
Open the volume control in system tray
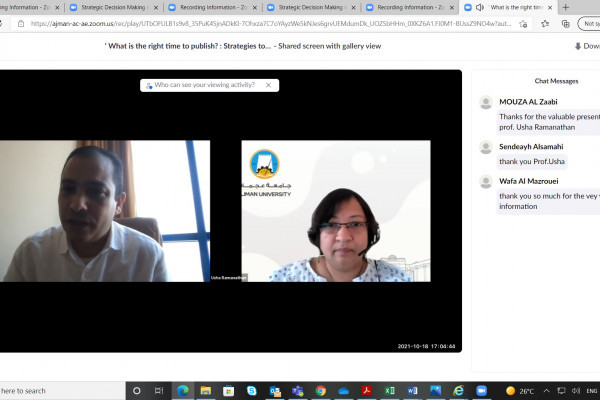pos(573,390)
